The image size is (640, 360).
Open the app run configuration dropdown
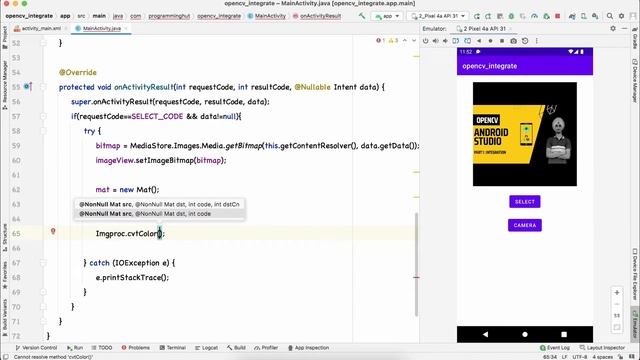pyautogui.click(x=387, y=16)
